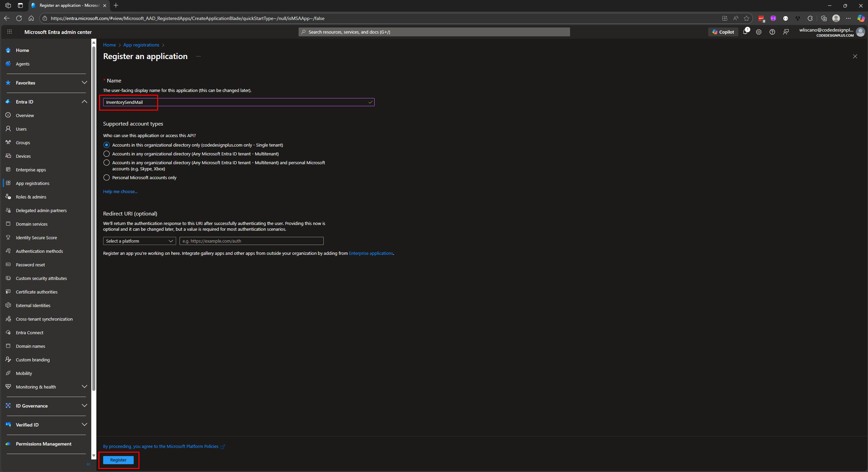Click the application Name input field
868x472 pixels.
[x=239, y=102]
